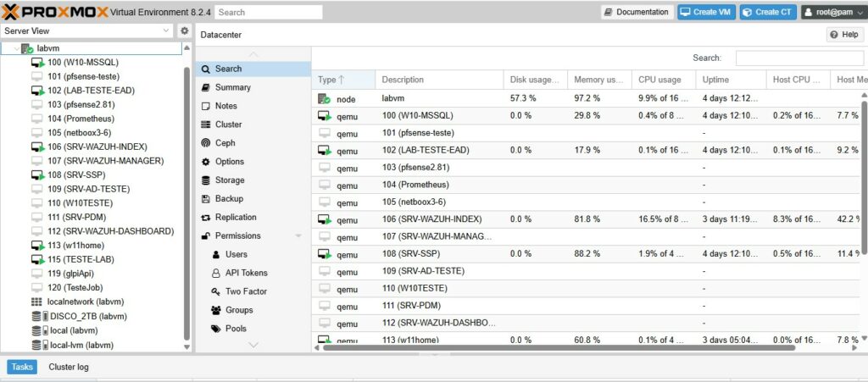Click the Memory usage column header

599,80
